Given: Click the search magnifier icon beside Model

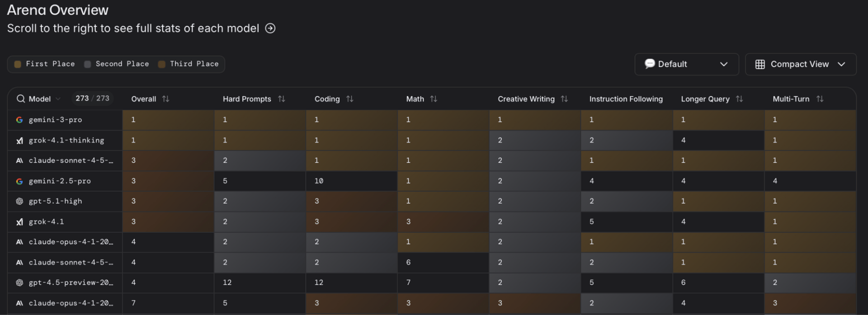Looking at the screenshot, I should tap(20, 99).
